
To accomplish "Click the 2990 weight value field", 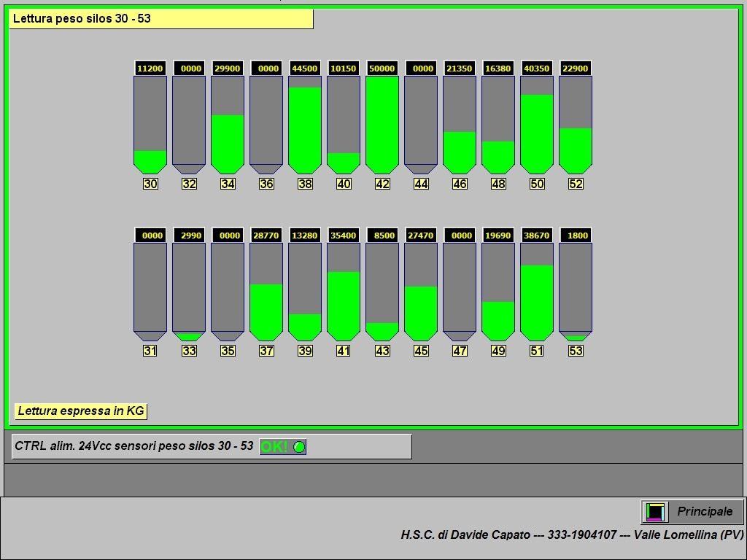I will (189, 236).
